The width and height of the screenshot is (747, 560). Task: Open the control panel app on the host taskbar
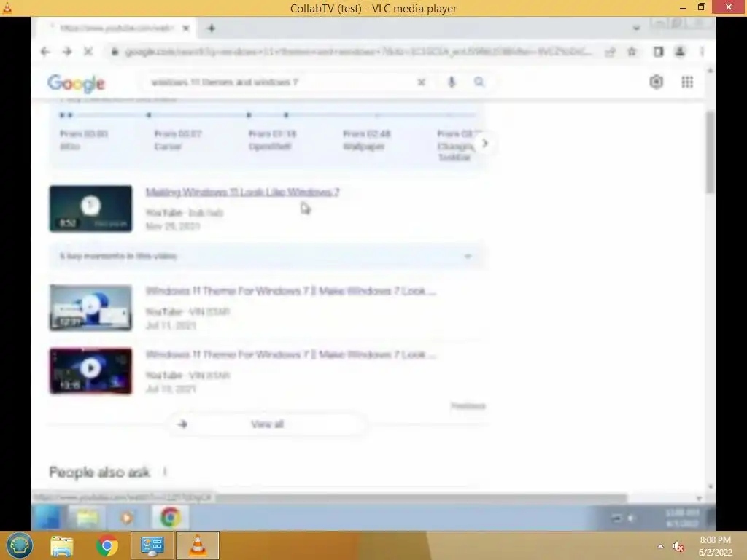click(152, 545)
